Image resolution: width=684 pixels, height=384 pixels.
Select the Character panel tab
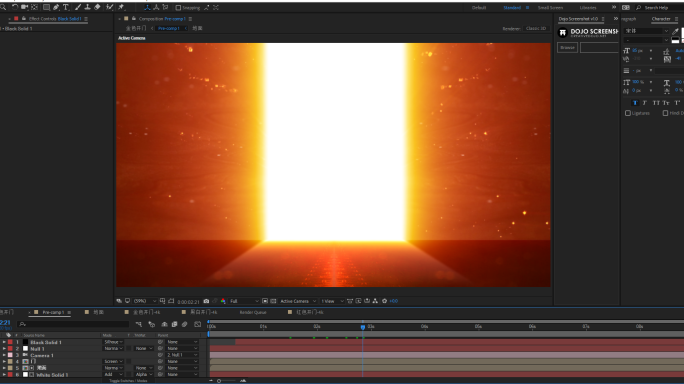coord(660,19)
